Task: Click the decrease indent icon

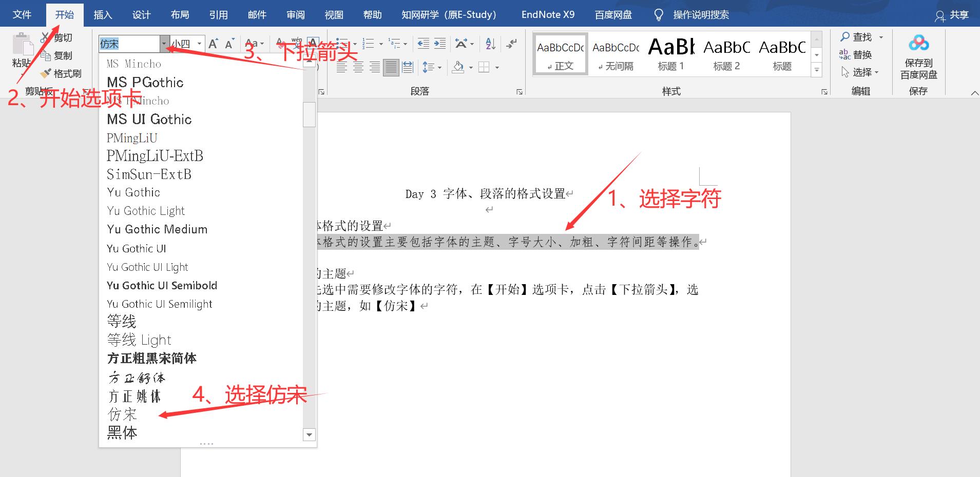Action: click(422, 43)
